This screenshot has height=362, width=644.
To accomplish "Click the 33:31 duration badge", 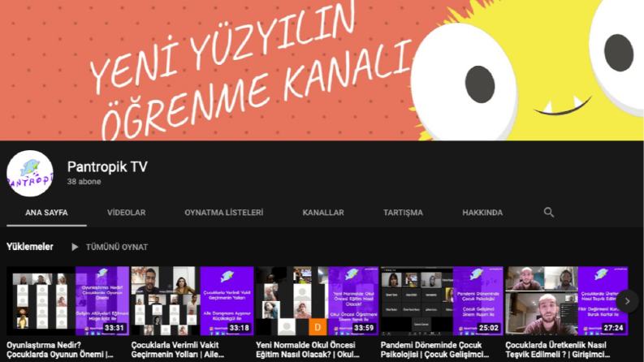I will pyautogui.click(x=115, y=328).
